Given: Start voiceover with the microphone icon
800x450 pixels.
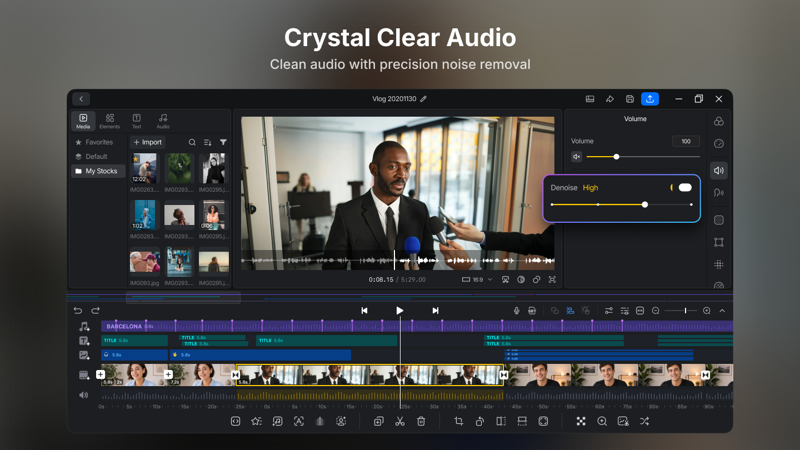Looking at the screenshot, I should click(x=516, y=311).
